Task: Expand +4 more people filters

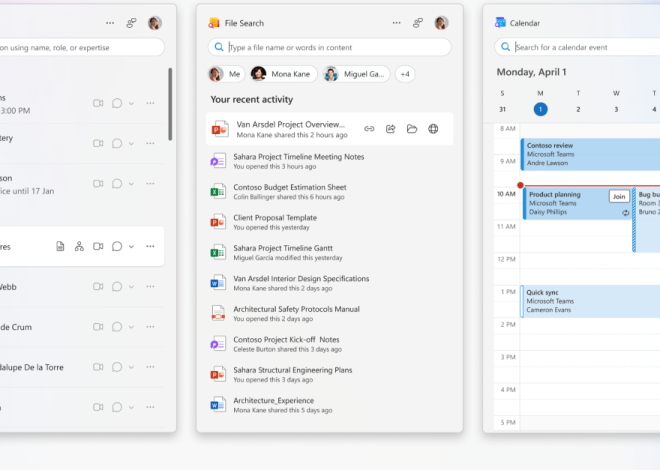Action: [x=405, y=74]
